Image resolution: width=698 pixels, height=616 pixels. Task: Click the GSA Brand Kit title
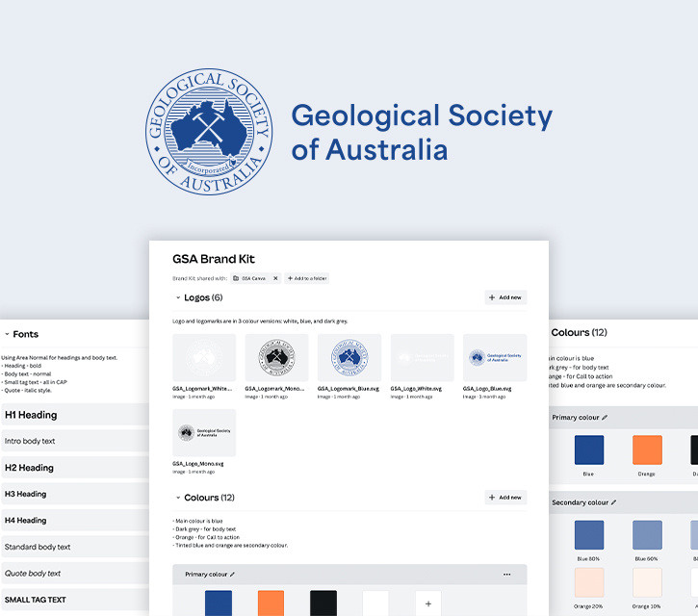213,259
